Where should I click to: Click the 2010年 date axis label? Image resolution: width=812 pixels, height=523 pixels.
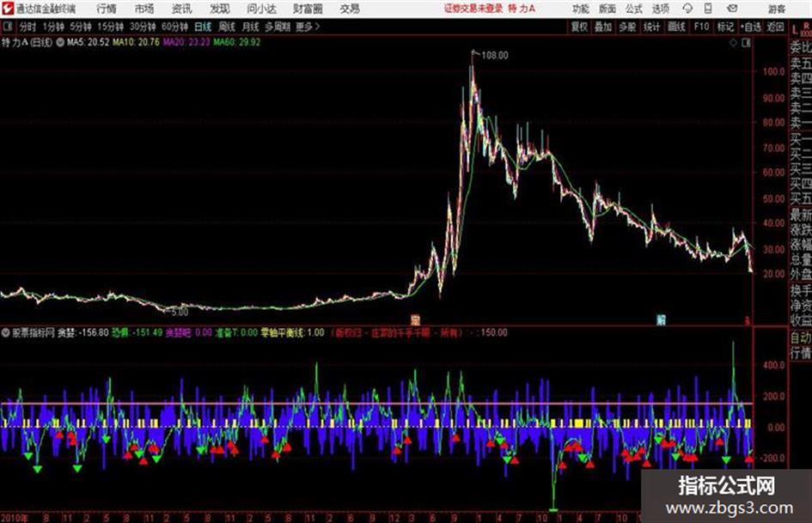coord(14,517)
